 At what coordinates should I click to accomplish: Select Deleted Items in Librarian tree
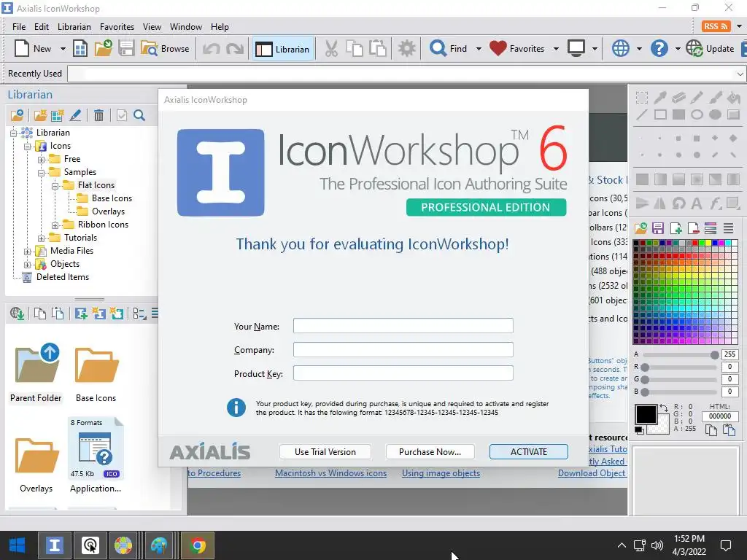(63, 277)
